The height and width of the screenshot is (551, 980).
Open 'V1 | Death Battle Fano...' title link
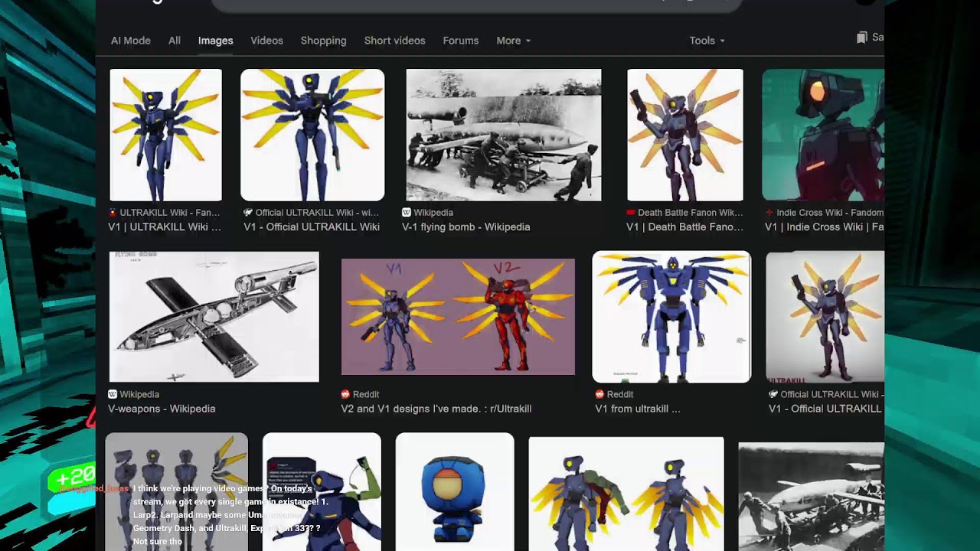pos(684,227)
